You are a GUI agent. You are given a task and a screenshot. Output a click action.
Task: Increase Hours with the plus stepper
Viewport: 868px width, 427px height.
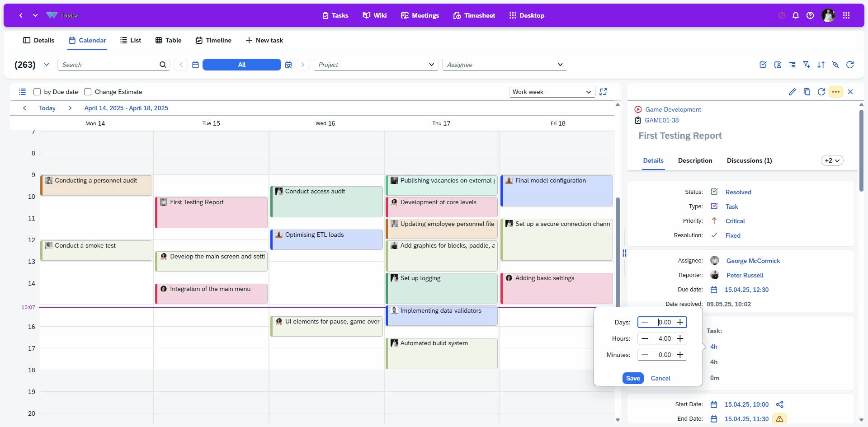(680, 338)
